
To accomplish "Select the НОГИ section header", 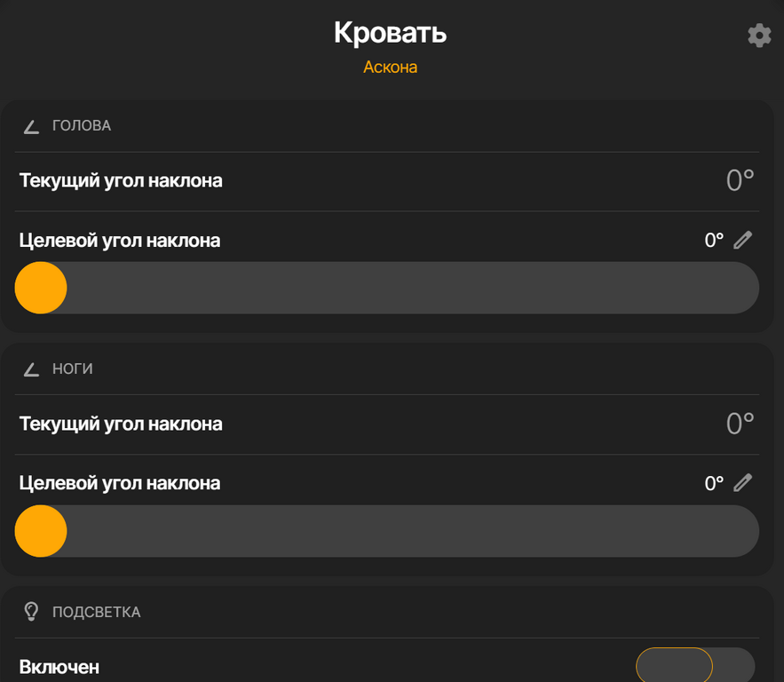I will coord(73,369).
